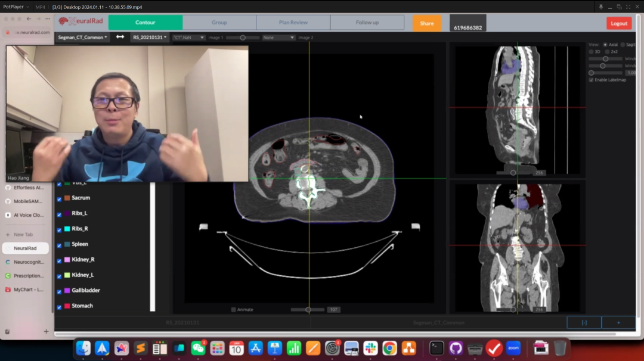Toggle the Animate checkbox

(x=234, y=310)
